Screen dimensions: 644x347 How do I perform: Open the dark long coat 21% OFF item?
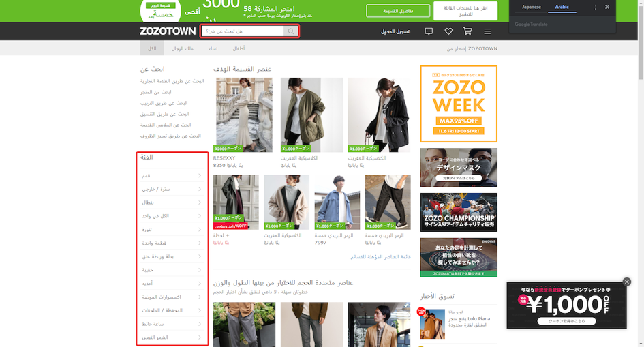(236, 202)
